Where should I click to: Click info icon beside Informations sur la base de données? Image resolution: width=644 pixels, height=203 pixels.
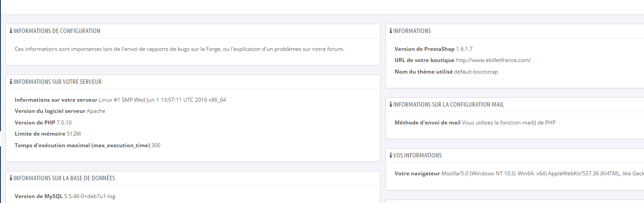click(11, 178)
